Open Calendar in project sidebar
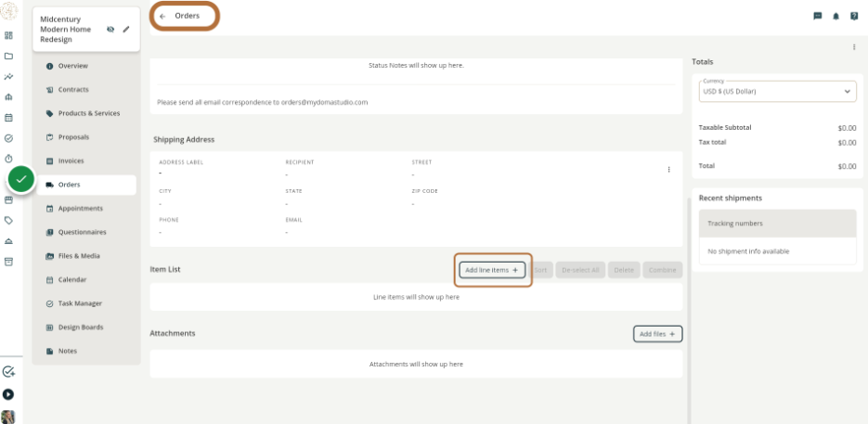868x424 pixels. click(x=86, y=280)
